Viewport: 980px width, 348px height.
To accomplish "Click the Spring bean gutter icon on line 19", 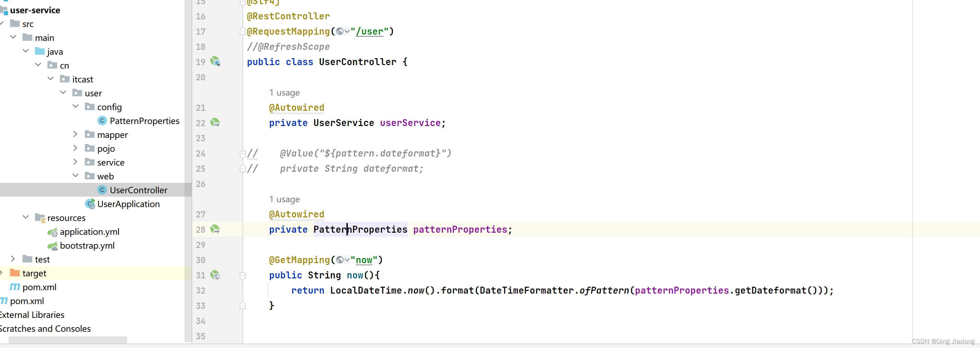I will [215, 61].
